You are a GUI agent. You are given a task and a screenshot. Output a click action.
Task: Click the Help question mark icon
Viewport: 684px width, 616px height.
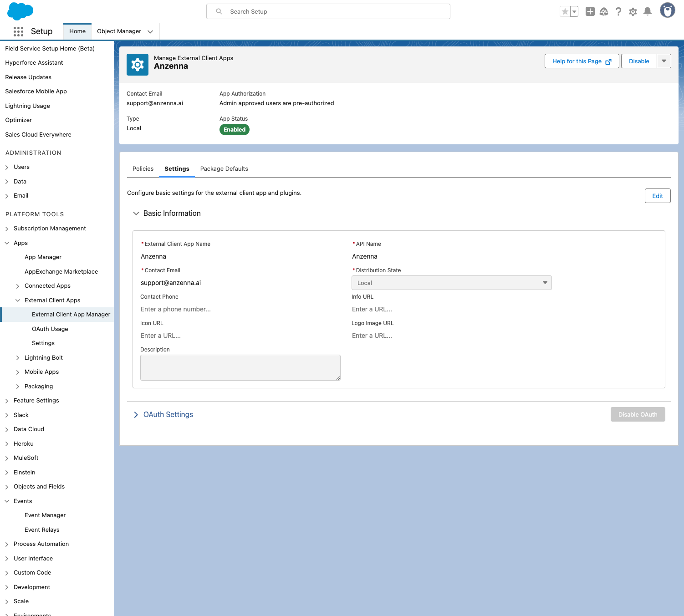(618, 12)
